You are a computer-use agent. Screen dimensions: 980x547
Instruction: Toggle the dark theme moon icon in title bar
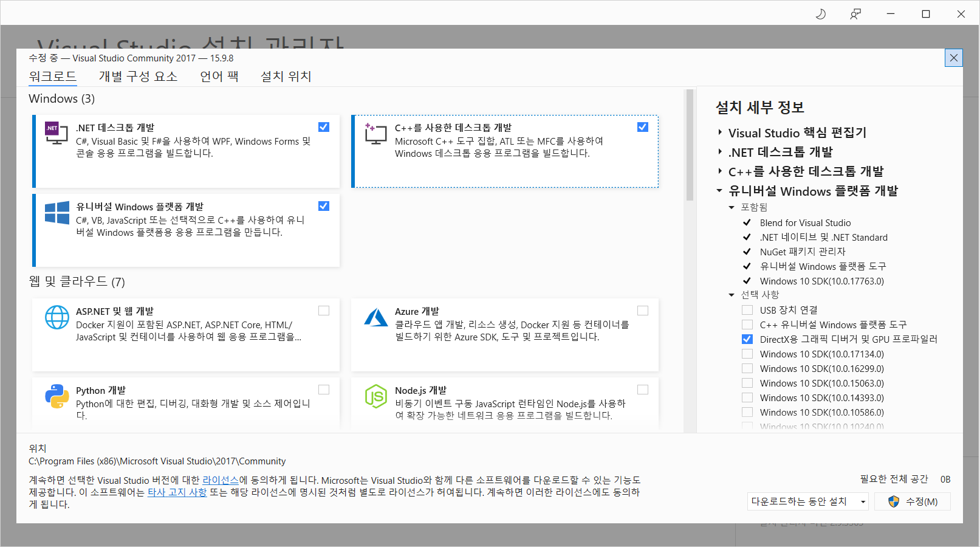(x=821, y=14)
